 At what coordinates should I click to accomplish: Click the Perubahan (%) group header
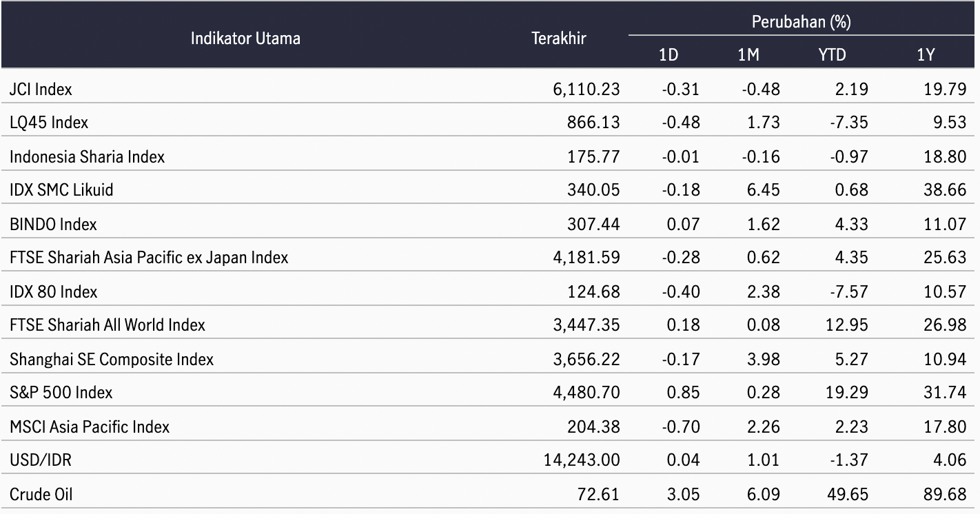801,22
